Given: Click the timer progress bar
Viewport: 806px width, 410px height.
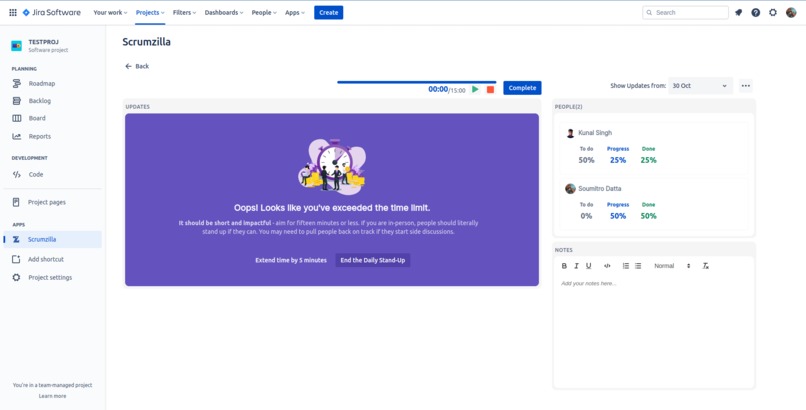Looking at the screenshot, I should [417, 82].
